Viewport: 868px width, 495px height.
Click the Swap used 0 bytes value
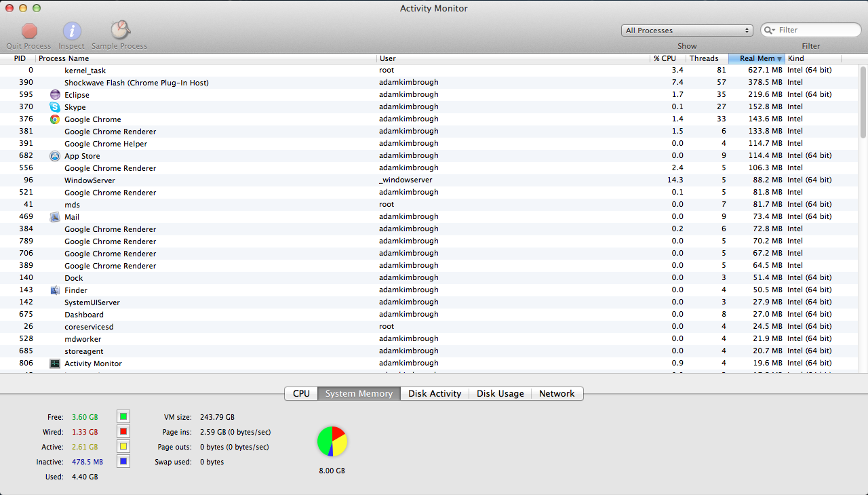(x=212, y=462)
